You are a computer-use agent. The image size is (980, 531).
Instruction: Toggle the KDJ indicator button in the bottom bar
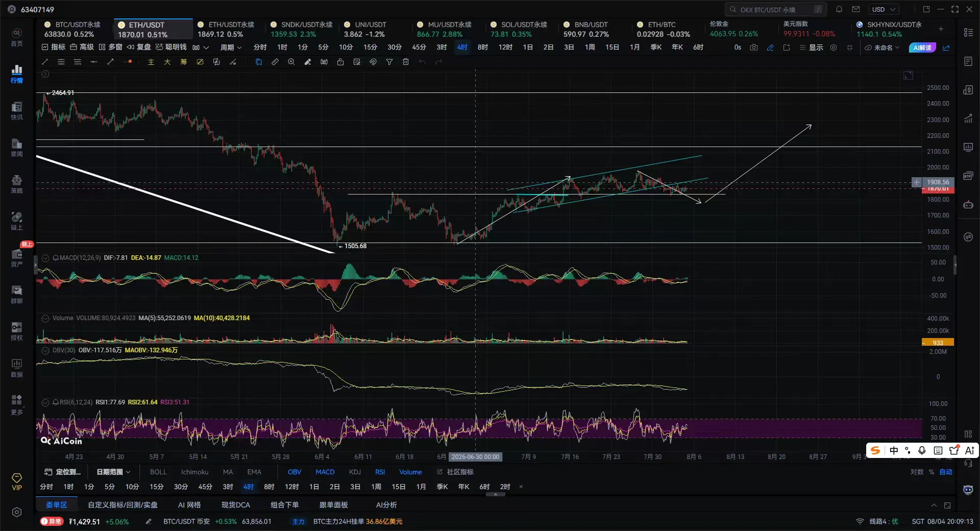click(x=355, y=472)
